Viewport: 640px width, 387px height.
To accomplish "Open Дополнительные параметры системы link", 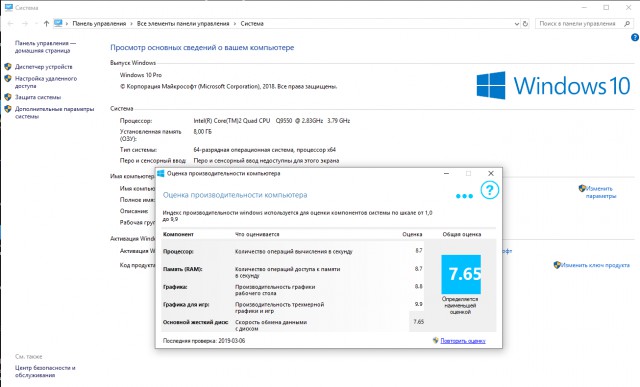I will click(x=54, y=113).
